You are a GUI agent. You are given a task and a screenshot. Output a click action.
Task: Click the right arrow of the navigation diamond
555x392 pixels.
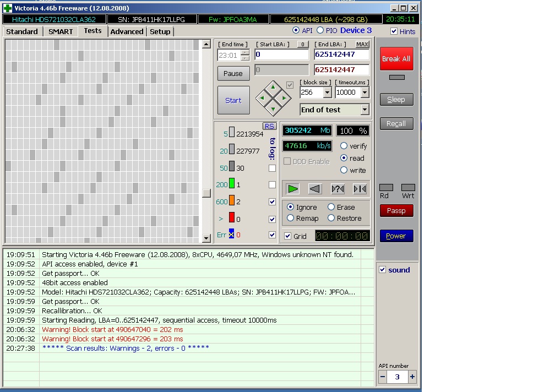[x=284, y=98]
